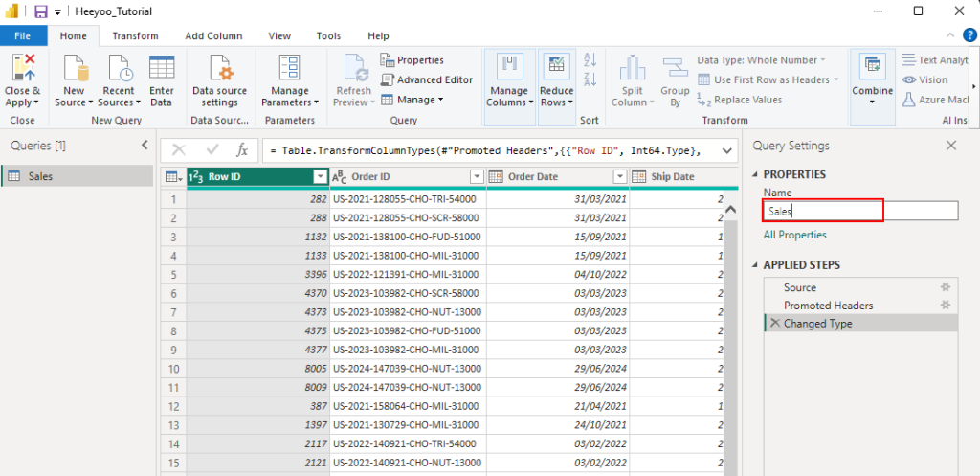980x476 pixels.
Task: Open Source step settings gear
Action: pyautogui.click(x=946, y=287)
